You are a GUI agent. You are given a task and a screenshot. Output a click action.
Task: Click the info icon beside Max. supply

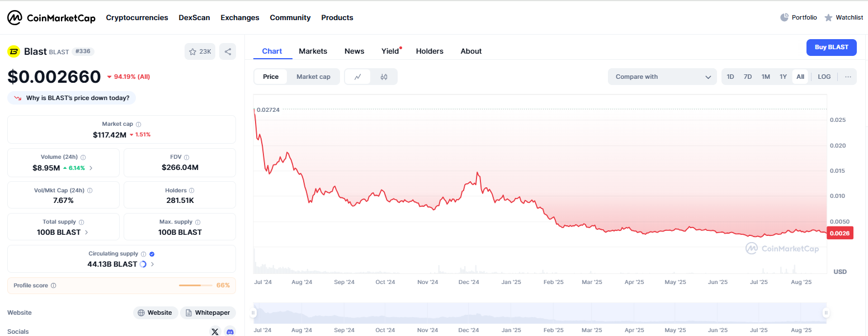click(x=197, y=222)
